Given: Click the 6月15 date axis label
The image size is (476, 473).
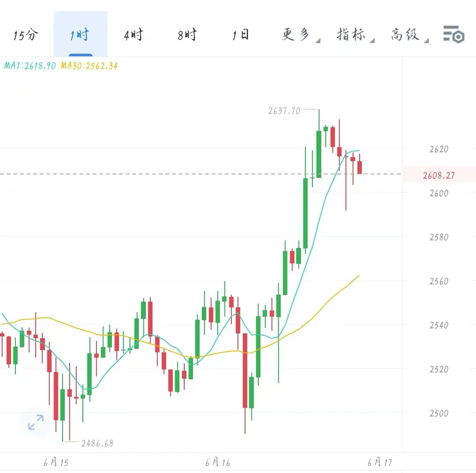Looking at the screenshot, I should (x=56, y=462).
